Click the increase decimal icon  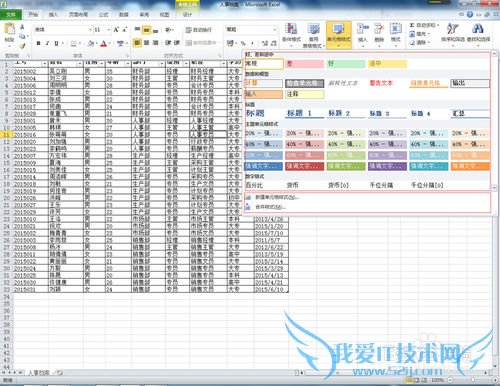(x=265, y=43)
